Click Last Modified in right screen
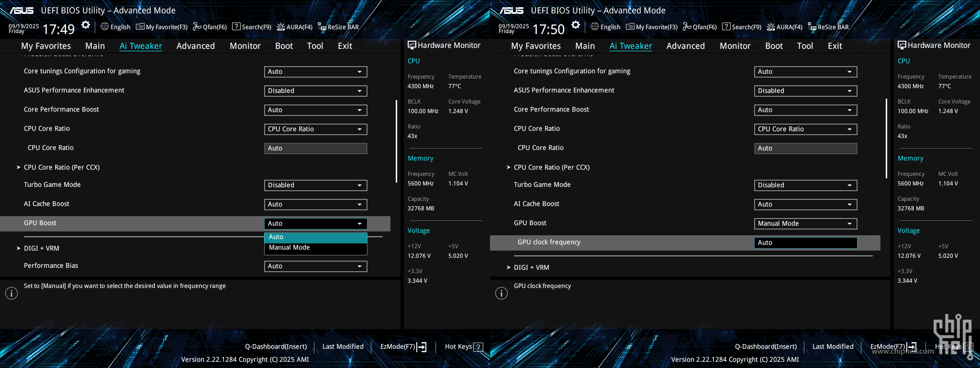 click(833, 346)
